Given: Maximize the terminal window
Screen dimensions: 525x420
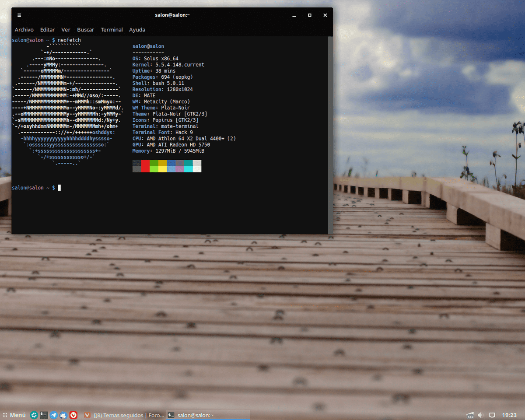Looking at the screenshot, I should 309,15.
